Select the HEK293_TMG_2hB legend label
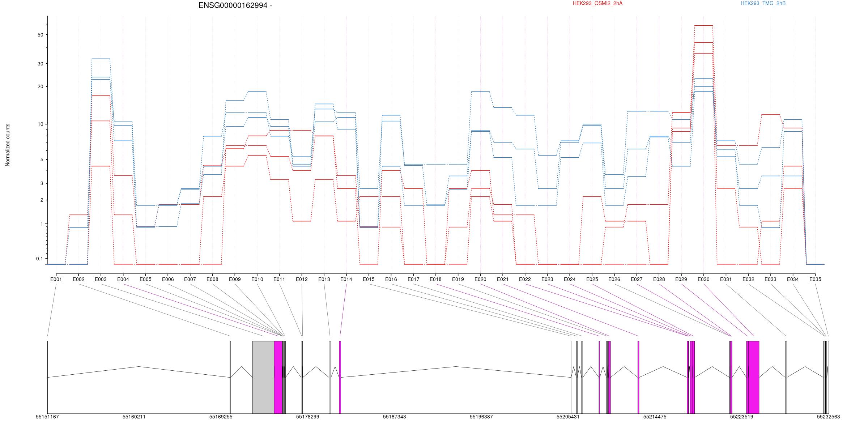Image resolution: width=868 pixels, height=434 pixels. point(763,3)
